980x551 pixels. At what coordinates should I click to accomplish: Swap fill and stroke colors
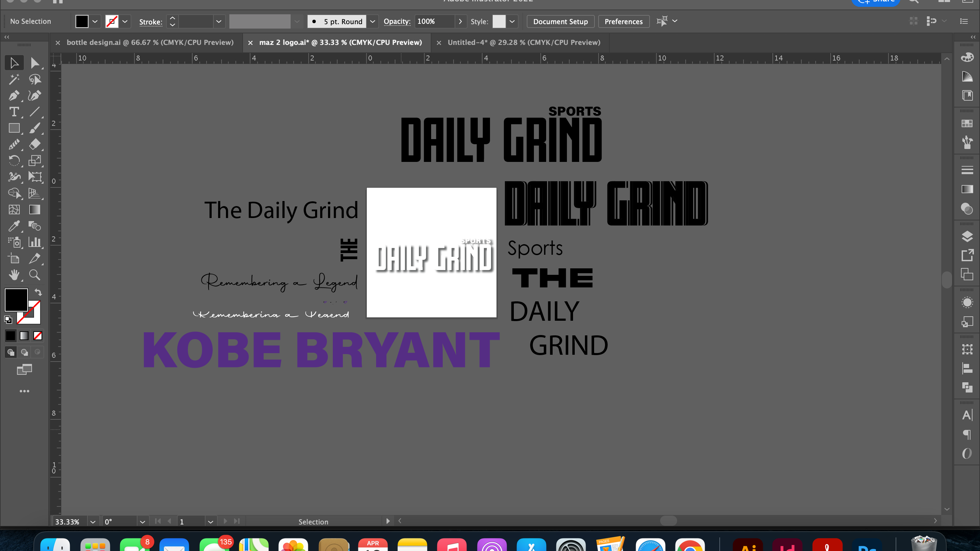pos(38,292)
